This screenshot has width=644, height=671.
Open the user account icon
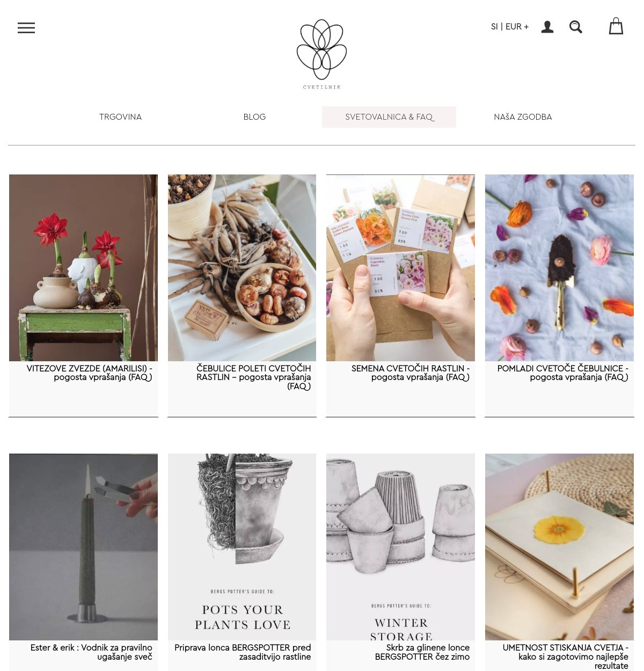click(x=547, y=27)
